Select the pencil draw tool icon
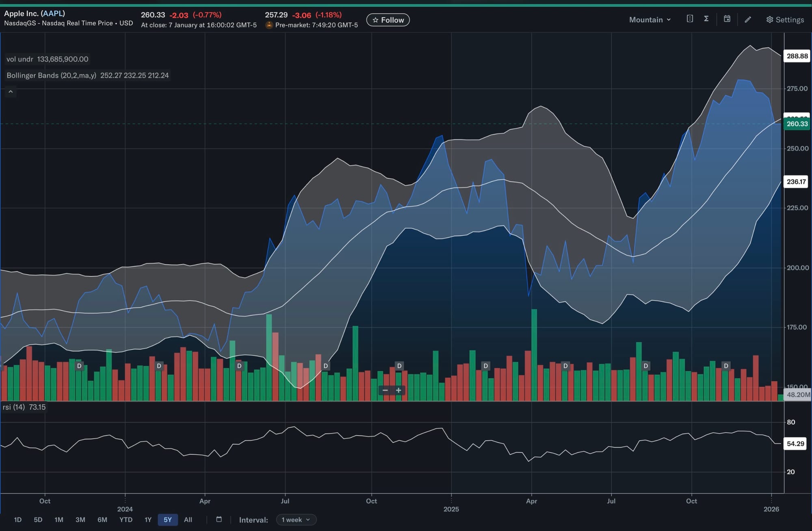 pos(748,19)
